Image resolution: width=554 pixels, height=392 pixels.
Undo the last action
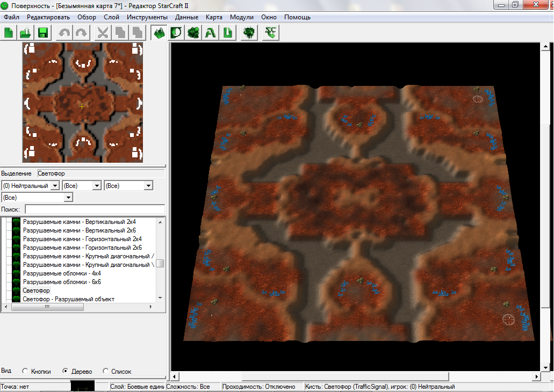[x=64, y=33]
